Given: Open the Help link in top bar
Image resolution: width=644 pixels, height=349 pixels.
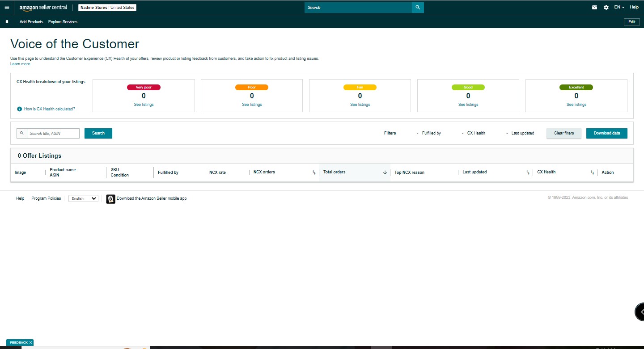Looking at the screenshot, I should [634, 7].
